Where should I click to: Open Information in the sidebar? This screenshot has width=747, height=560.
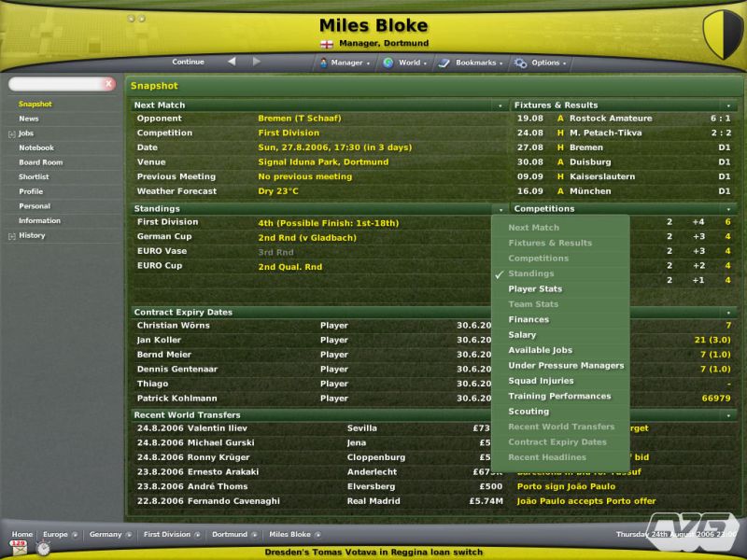pos(39,221)
